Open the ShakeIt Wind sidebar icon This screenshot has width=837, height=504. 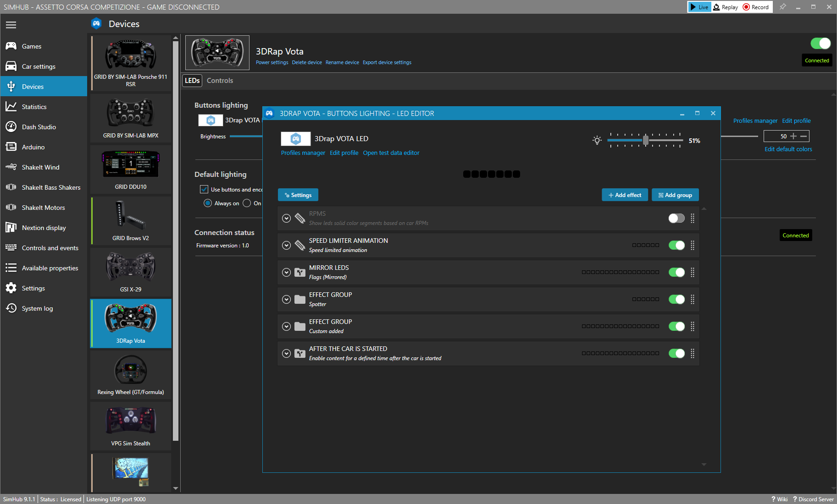click(11, 167)
